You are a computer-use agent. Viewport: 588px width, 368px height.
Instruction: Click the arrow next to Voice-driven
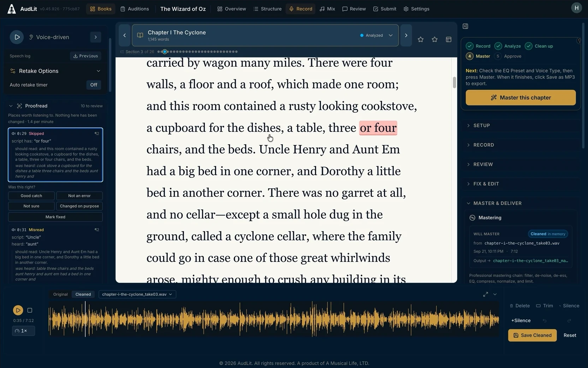click(x=95, y=37)
